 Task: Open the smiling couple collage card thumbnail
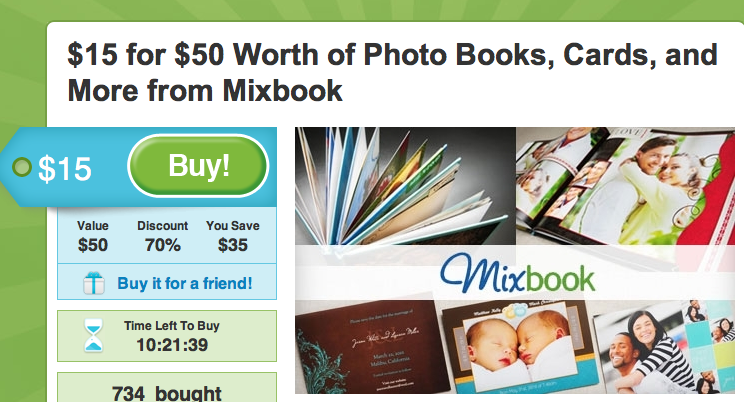(664, 347)
